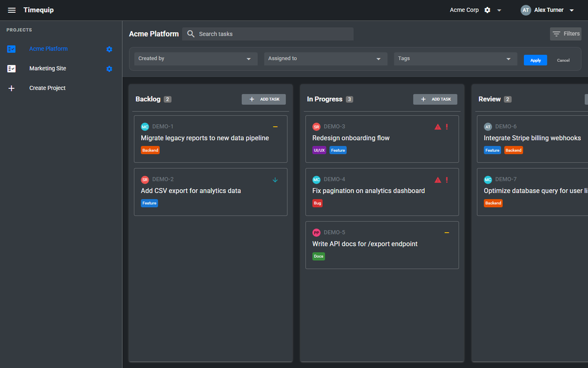Screen dimensions: 588x368
Task: Click medium priority dash on DEMO-1
Action: tap(275, 127)
